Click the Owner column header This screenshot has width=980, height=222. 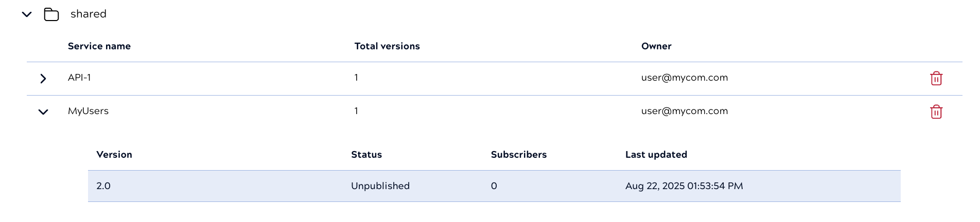pos(656,46)
